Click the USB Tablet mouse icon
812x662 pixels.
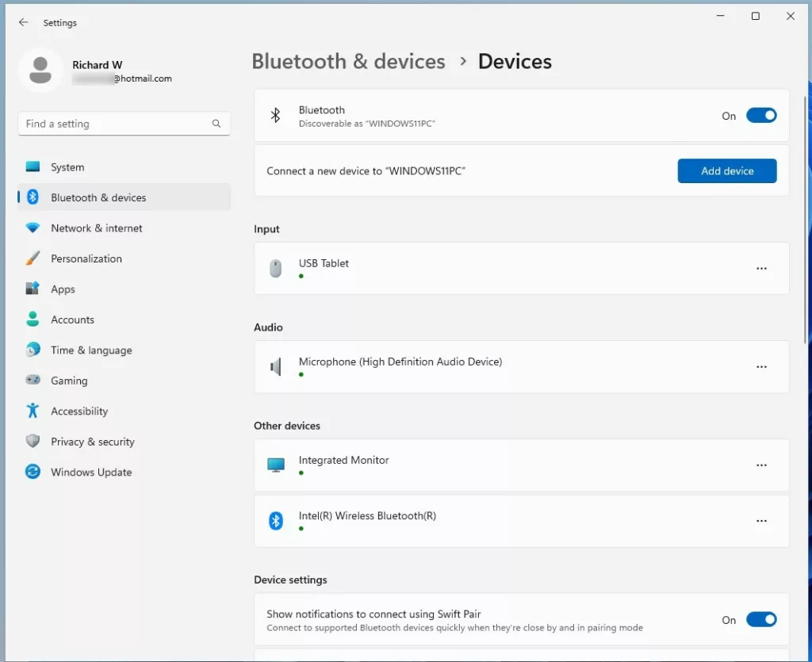[x=275, y=269]
